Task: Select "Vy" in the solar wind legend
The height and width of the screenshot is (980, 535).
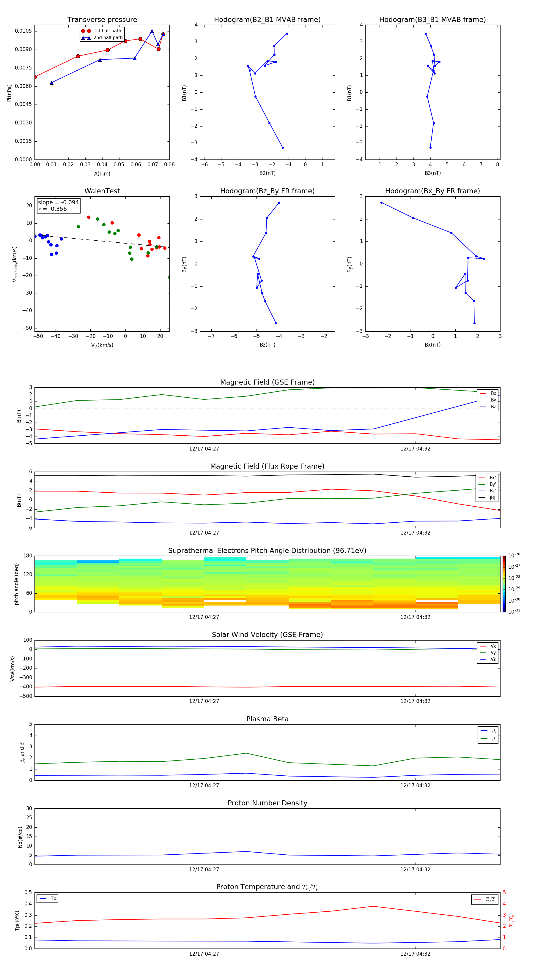Action: pos(488,653)
